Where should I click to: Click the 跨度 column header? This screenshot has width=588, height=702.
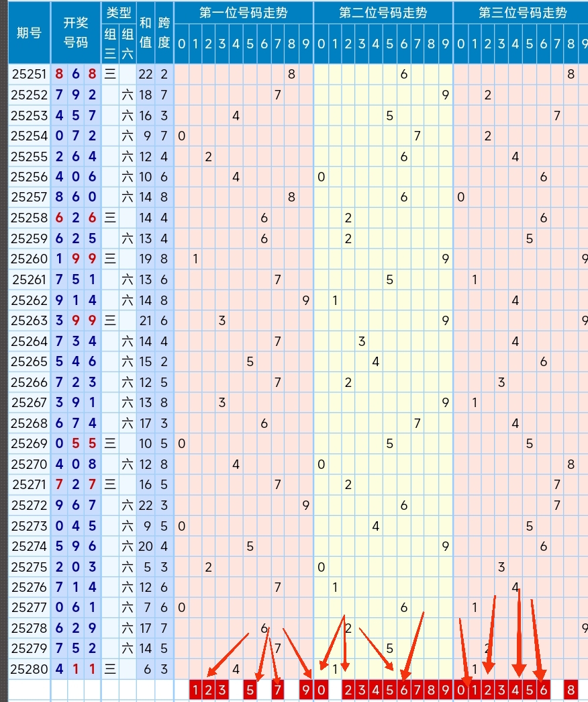tap(164, 33)
